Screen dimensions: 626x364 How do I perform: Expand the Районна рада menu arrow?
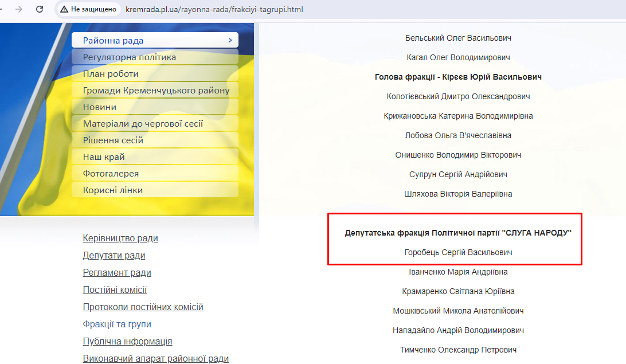(x=230, y=40)
